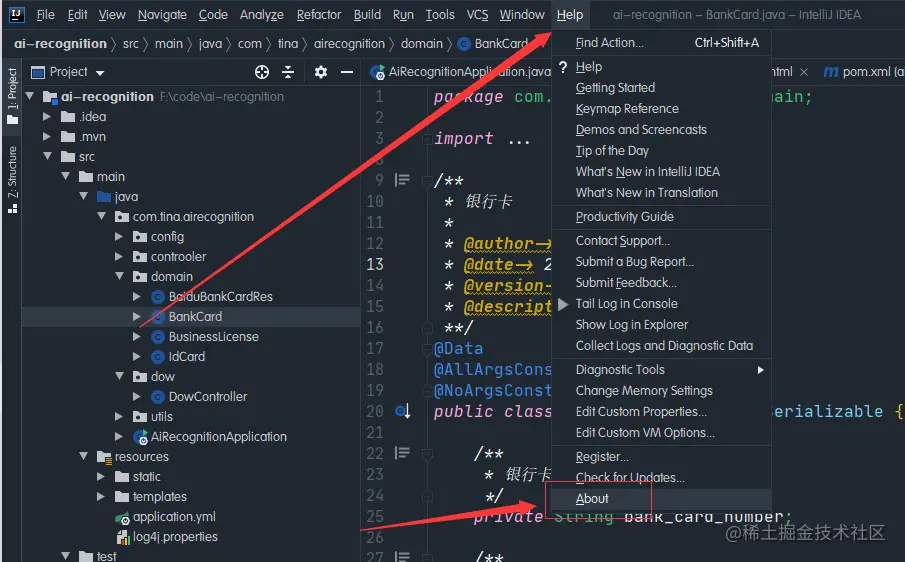Click the IdCard class icon
This screenshot has width=905, height=562.
tap(158, 357)
